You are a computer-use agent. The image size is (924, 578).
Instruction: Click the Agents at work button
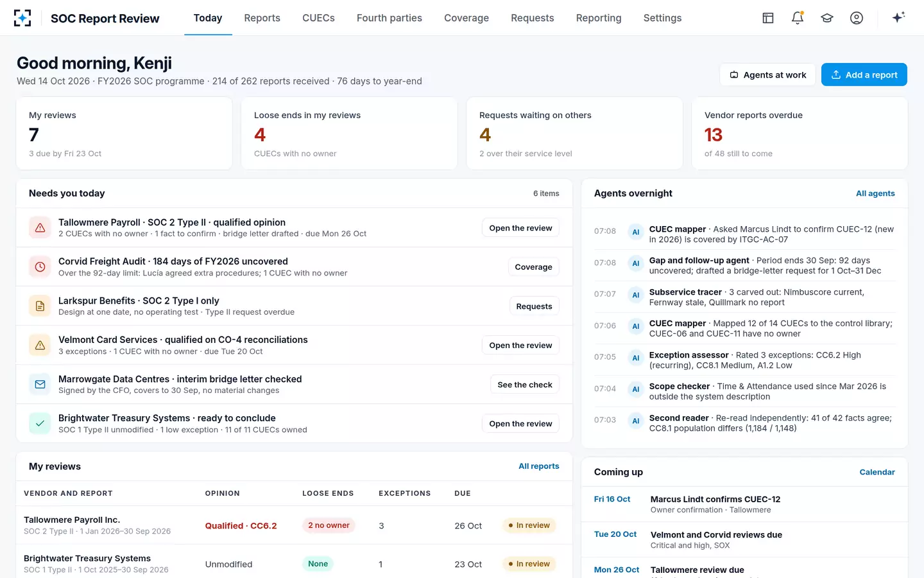click(x=767, y=74)
